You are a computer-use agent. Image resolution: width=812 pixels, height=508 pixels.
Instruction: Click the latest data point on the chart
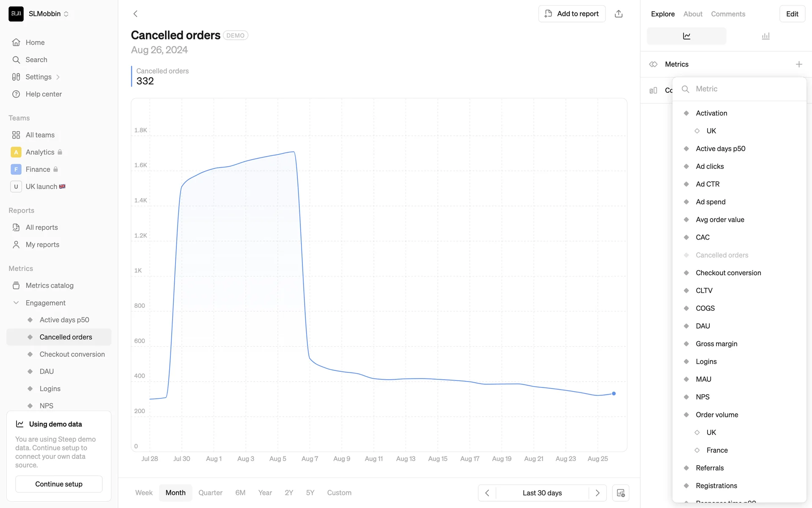[614, 394]
